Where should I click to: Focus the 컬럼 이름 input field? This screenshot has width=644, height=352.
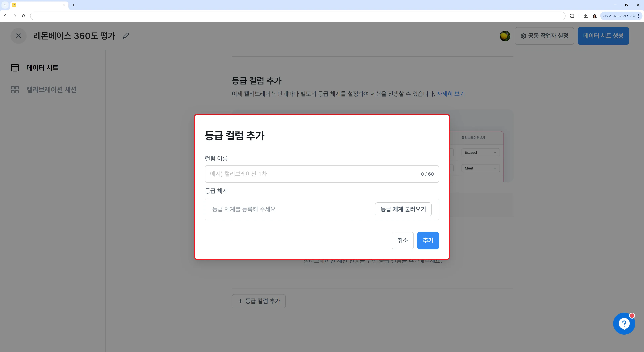[x=322, y=174]
